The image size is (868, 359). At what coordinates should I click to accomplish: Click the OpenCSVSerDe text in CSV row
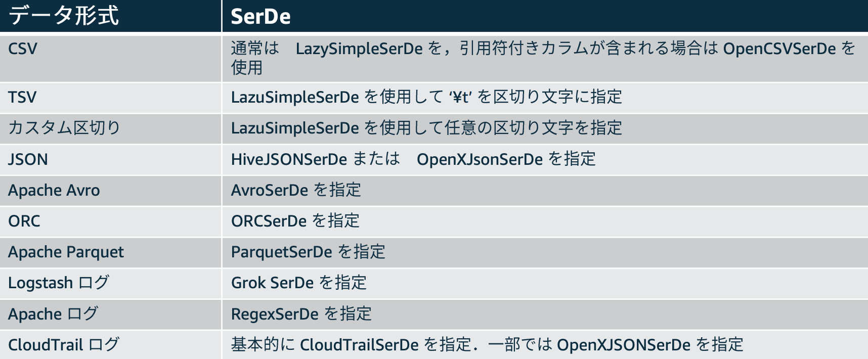click(x=779, y=49)
